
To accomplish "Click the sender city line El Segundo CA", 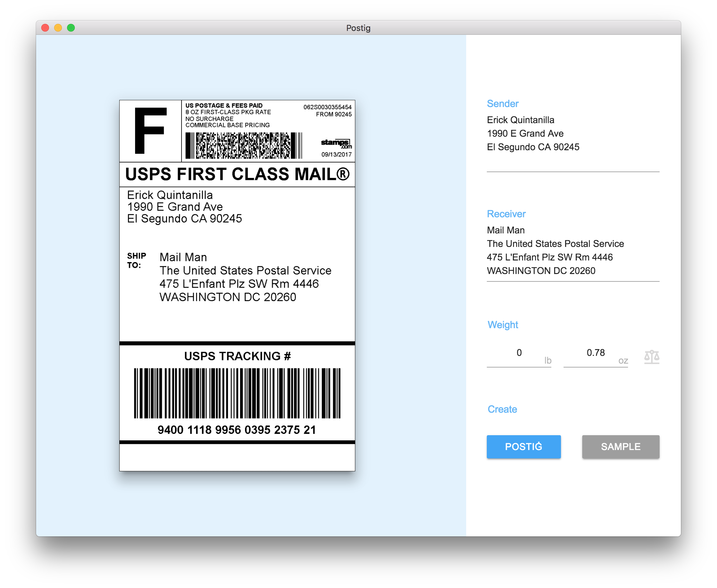I will pyautogui.click(x=533, y=147).
